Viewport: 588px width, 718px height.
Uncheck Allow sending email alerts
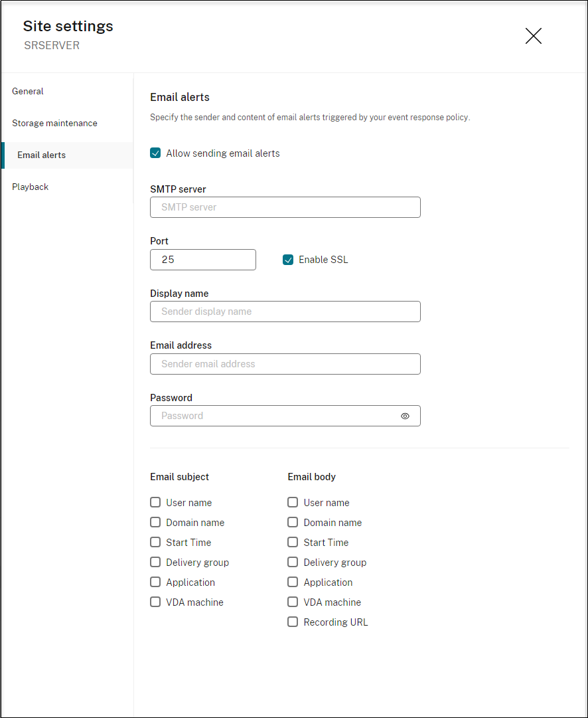pos(155,153)
